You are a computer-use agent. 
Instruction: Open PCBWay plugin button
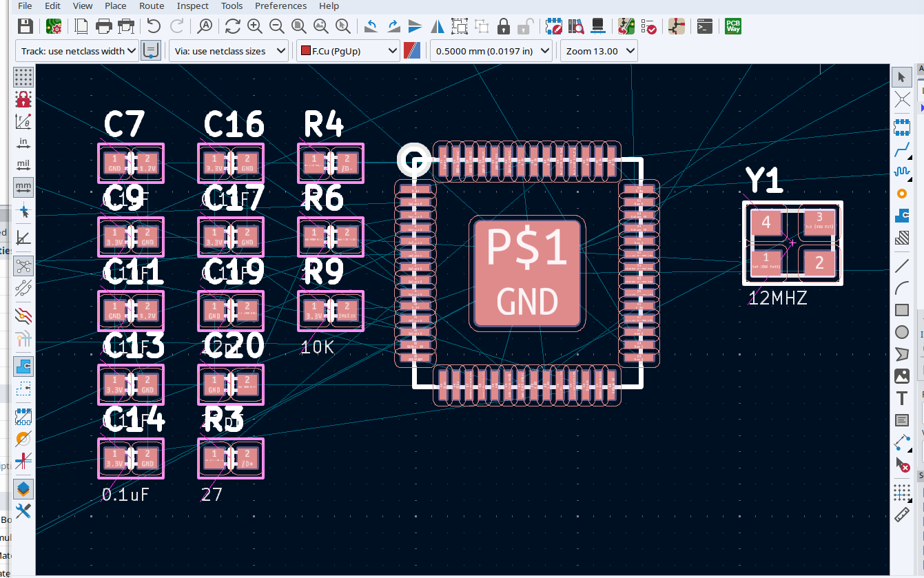click(733, 27)
